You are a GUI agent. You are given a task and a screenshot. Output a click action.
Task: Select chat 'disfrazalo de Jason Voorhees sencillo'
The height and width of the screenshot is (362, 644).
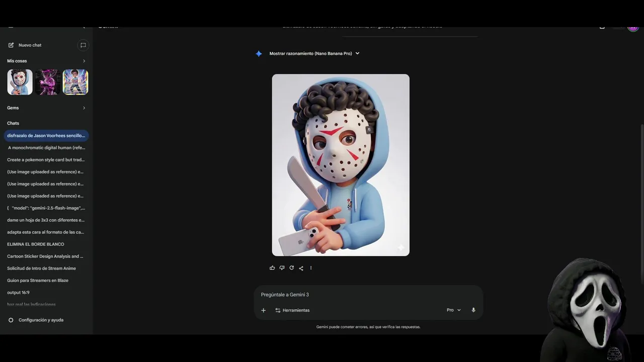coord(46,136)
